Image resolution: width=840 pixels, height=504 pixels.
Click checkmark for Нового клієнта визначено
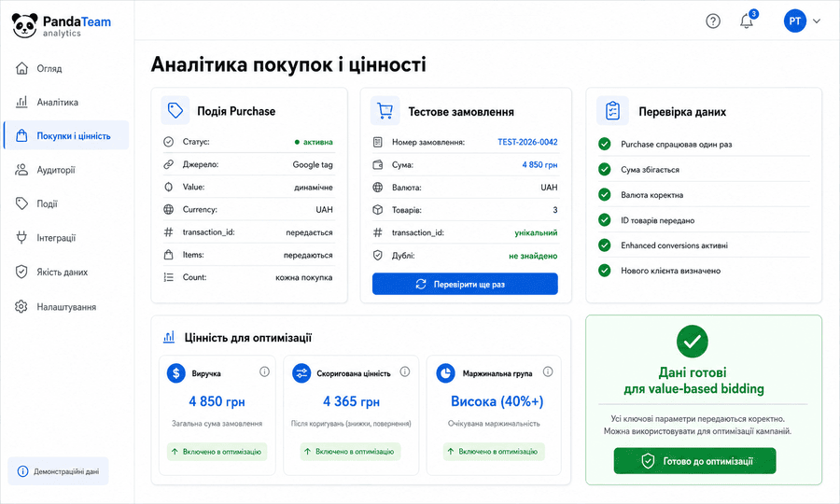click(x=604, y=271)
